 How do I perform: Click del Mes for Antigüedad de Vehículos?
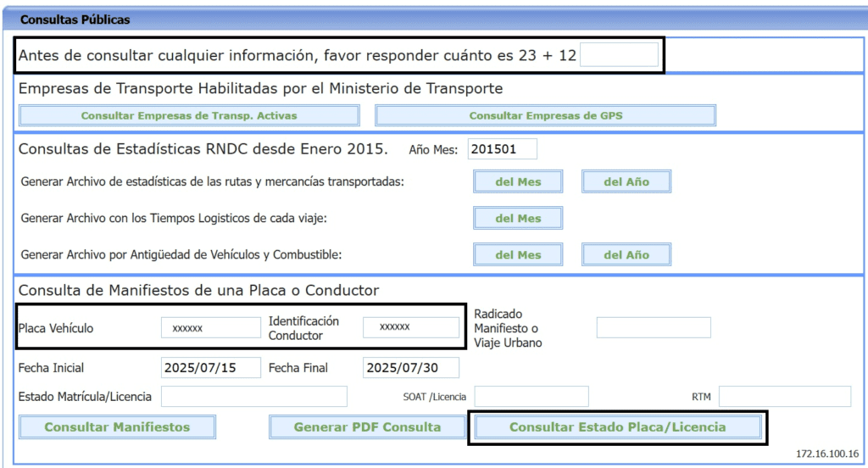click(517, 254)
